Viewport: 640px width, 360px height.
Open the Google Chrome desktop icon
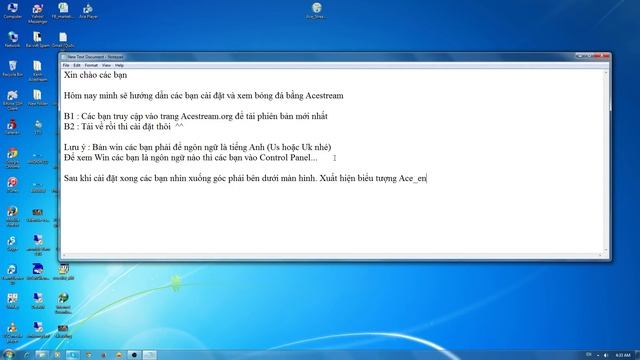coord(12,158)
